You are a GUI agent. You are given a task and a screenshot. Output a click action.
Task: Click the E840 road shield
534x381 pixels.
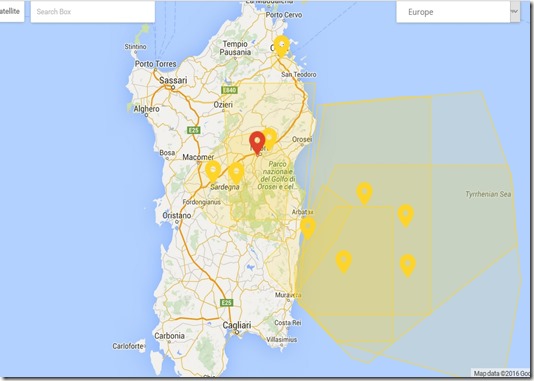click(229, 90)
